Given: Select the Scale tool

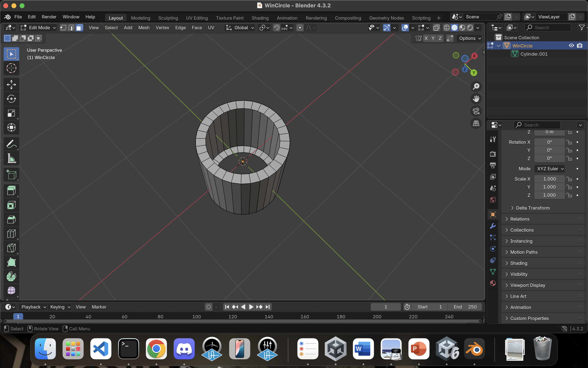Looking at the screenshot, I should [11, 113].
